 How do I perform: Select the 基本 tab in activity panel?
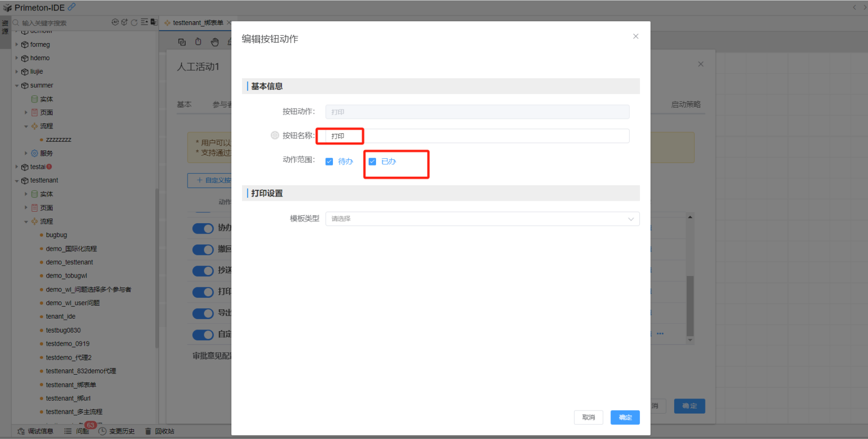(x=184, y=104)
